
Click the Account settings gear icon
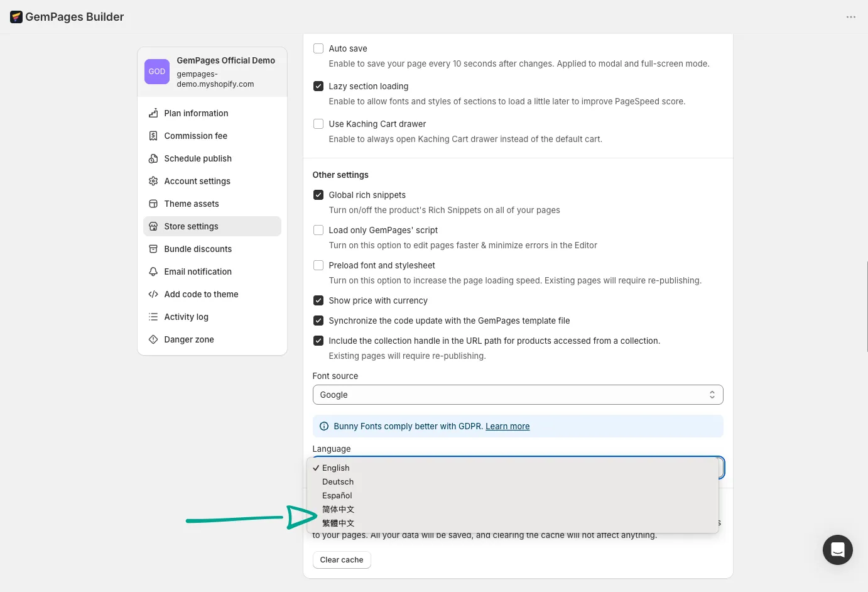[x=153, y=181]
